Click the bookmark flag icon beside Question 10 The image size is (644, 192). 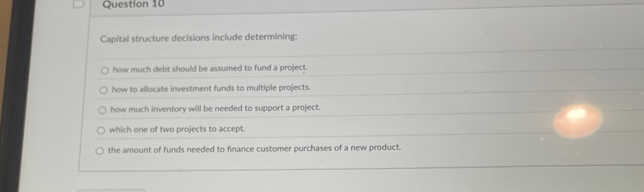[78, 4]
